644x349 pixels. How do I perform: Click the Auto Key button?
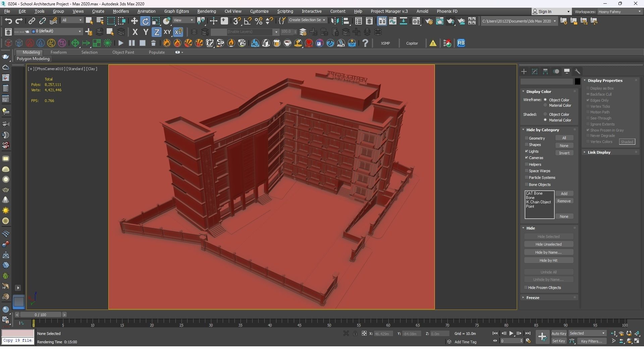559,334
